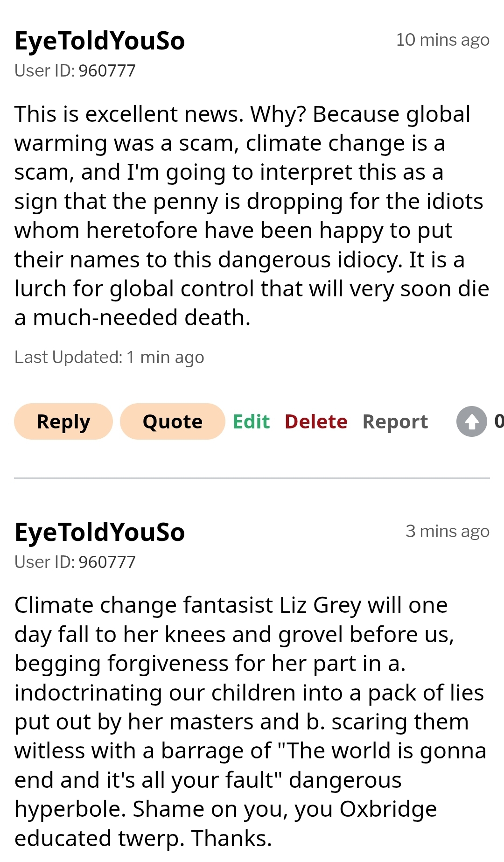
Task: Quote the global warming scam post
Action: 172,421
